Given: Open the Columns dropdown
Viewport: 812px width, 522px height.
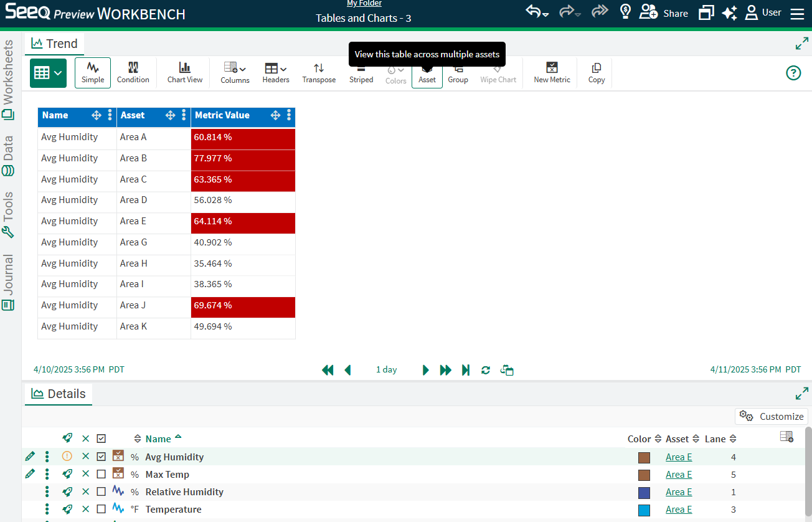Looking at the screenshot, I should click(x=235, y=72).
